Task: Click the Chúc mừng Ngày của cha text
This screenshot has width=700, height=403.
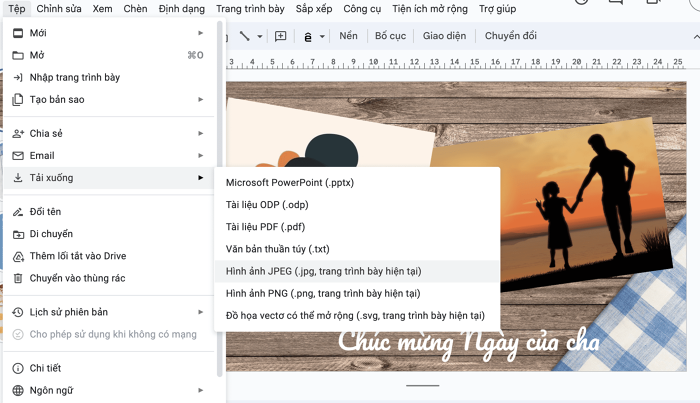Action: [468, 344]
